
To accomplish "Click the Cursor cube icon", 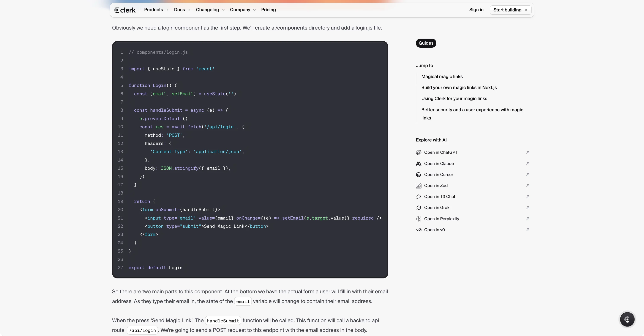I will (418, 175).
